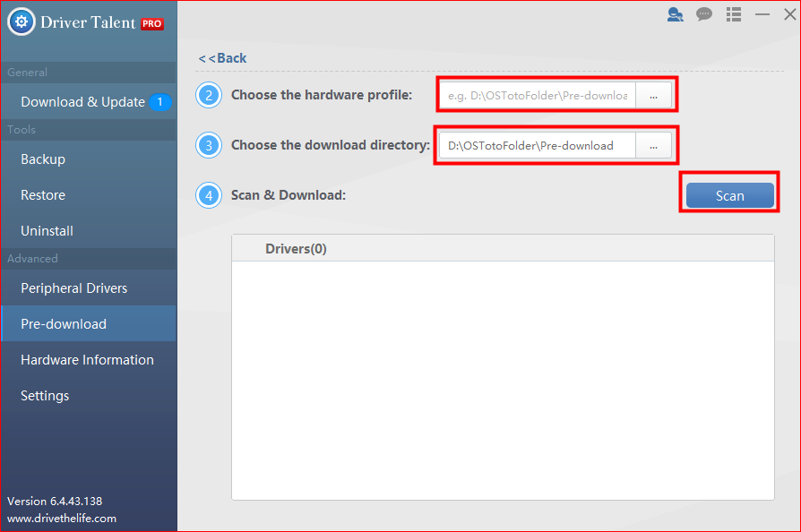
Task: Click the Choose the download directory label
Action: pyautogui.click(x=331, y=145)
